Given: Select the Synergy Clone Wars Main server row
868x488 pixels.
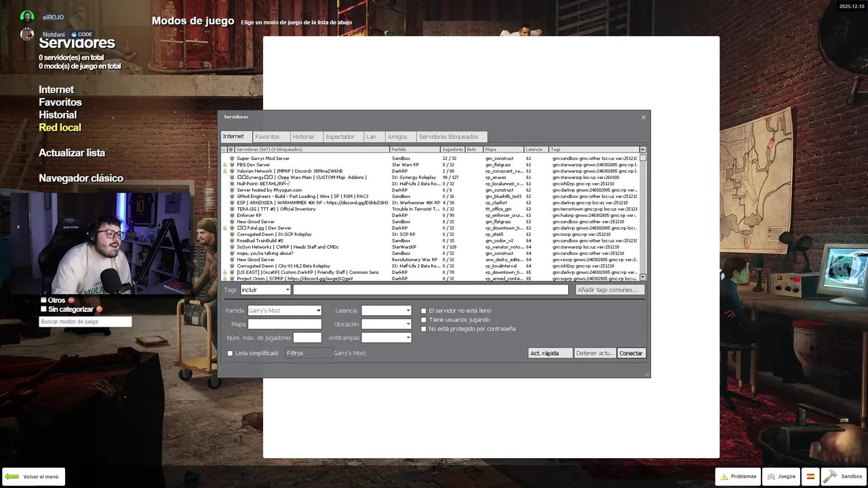Looking at the screenshot, I should tap(430, 178).
